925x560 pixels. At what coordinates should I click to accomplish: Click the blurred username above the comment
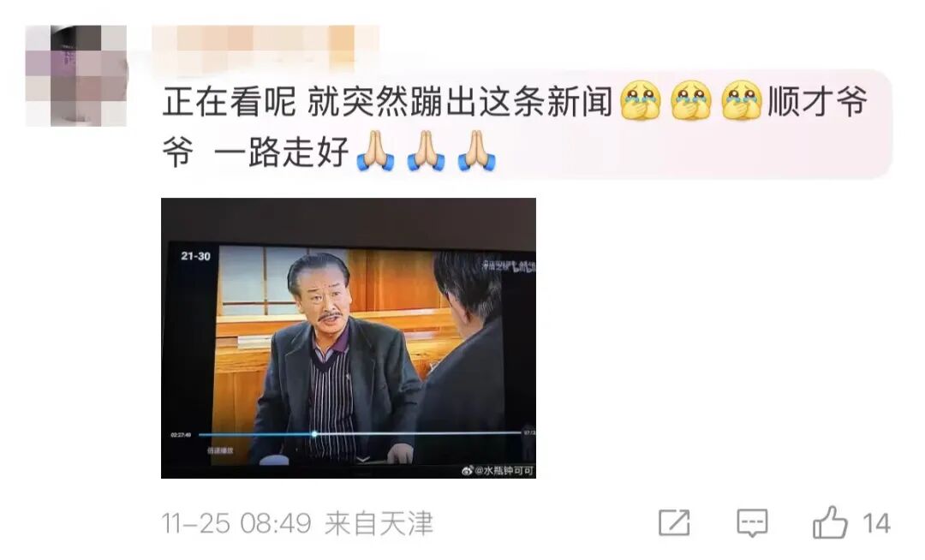click(266, 46)
